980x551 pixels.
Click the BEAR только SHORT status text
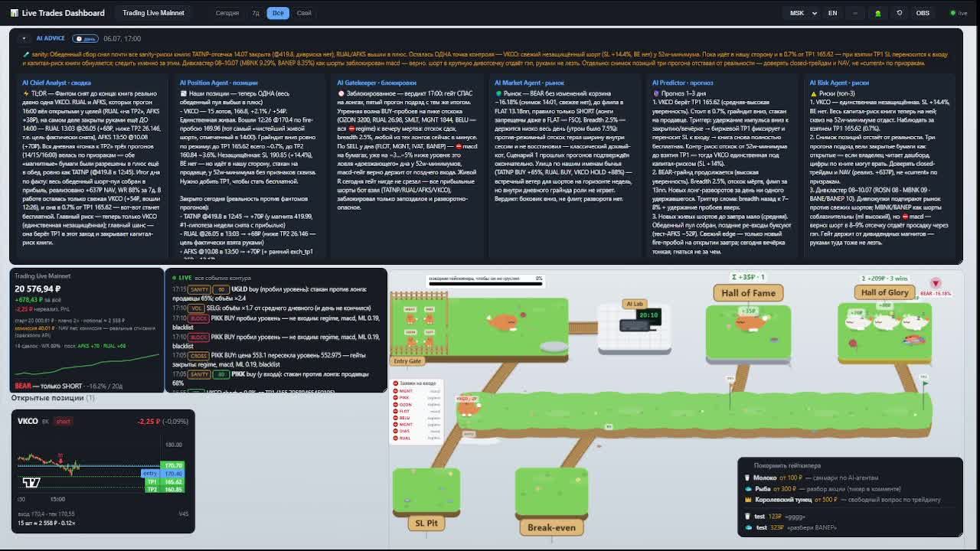click(x=48, y=386)
